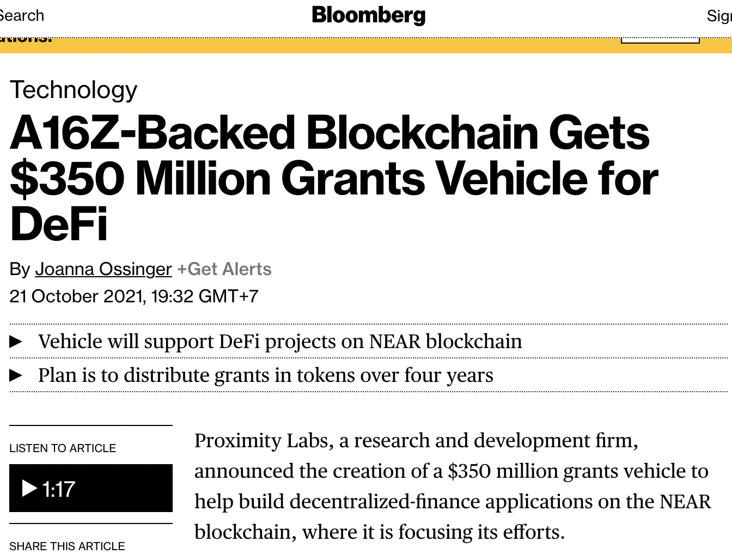
Task: Open the Search option in the header
Action: 21,15
